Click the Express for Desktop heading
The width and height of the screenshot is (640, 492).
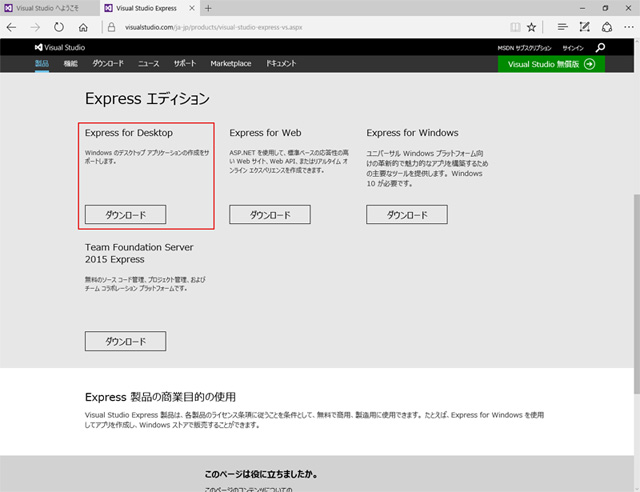pos(129,133)
